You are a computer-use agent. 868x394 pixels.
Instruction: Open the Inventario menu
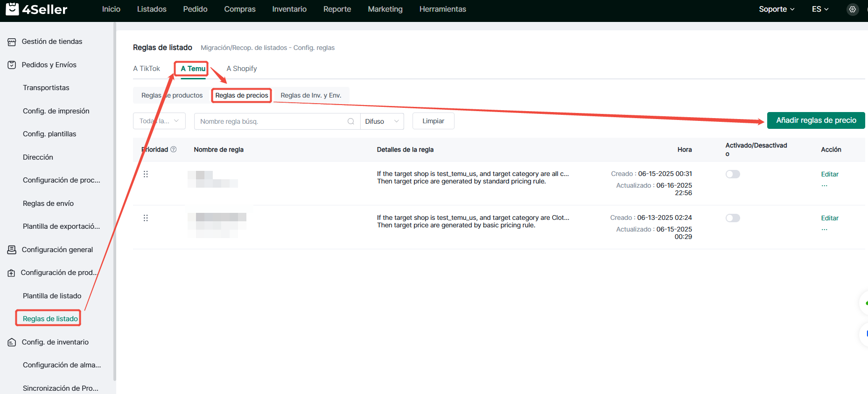pos(289,9)
